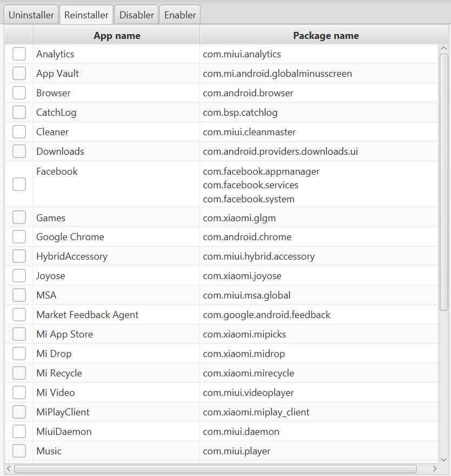This screenshot has width=451, height=476.
Task: Go to the Enabler tab
Action: (180, 15)
